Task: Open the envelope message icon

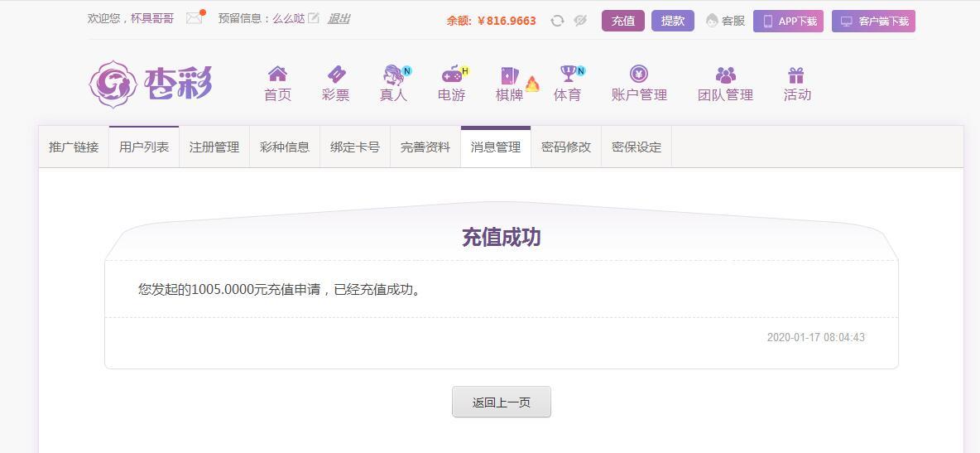Action: 195,18
